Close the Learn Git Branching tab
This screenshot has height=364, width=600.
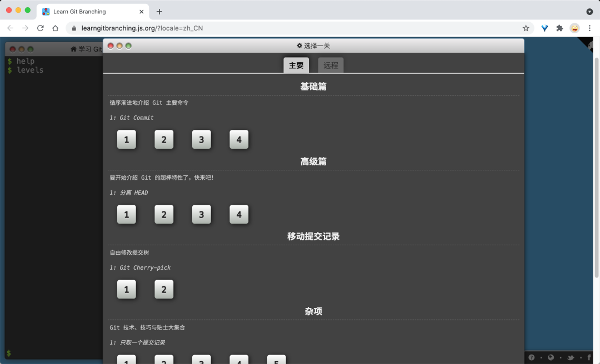coord(141,12)
